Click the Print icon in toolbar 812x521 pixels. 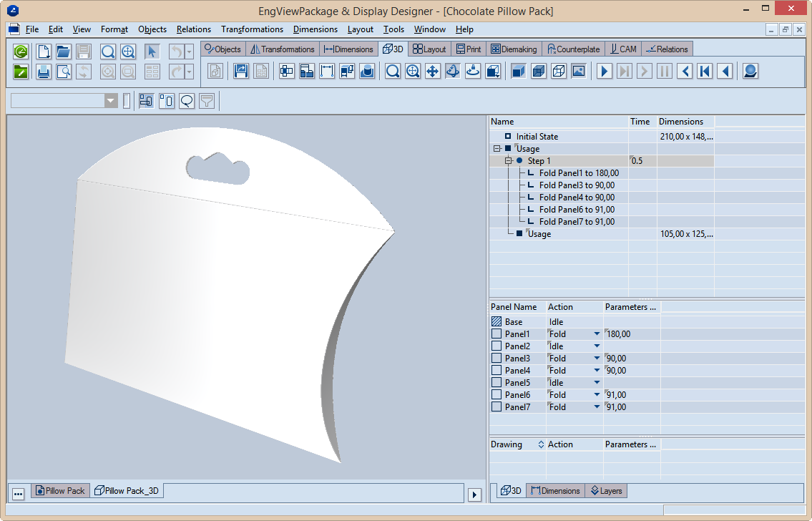(44, 72)
